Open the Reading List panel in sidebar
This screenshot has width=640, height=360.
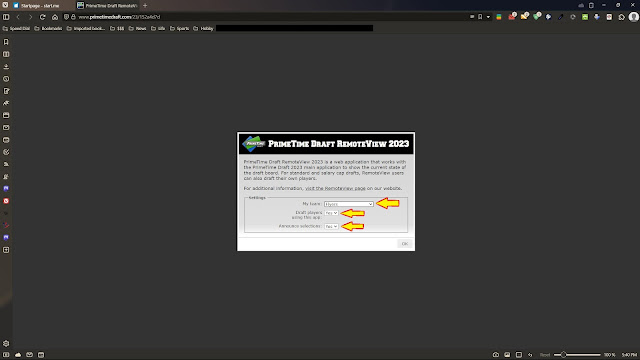click(x=6, y=54)
